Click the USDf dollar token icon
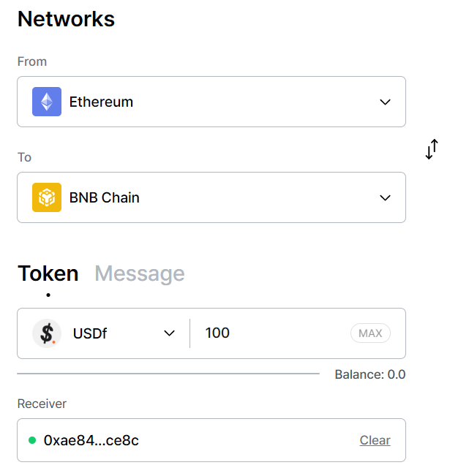The image size is (450, 476). [47, 333]
